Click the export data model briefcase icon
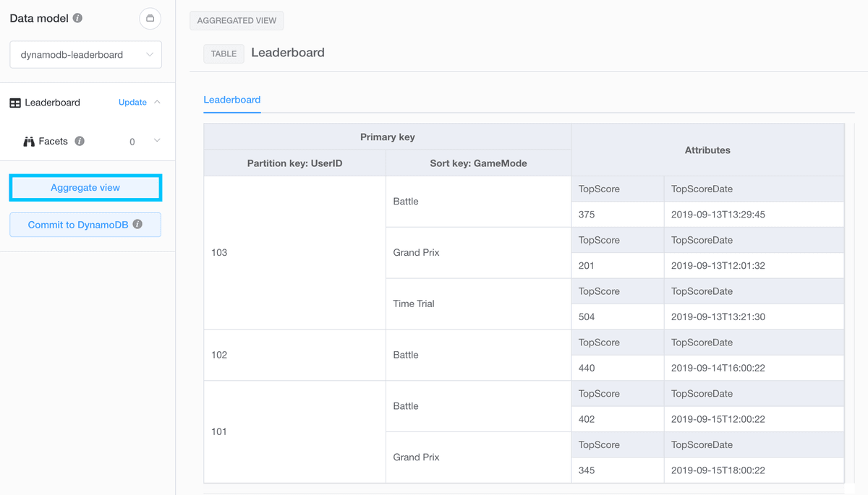 (150, 18)
